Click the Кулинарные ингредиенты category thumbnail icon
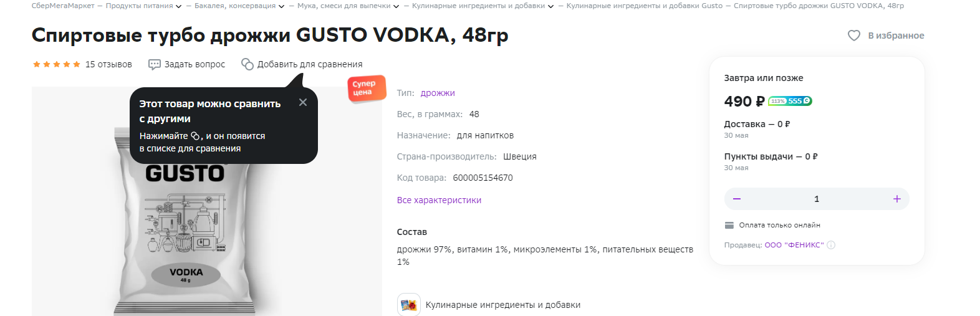 (x=409, y=305)
